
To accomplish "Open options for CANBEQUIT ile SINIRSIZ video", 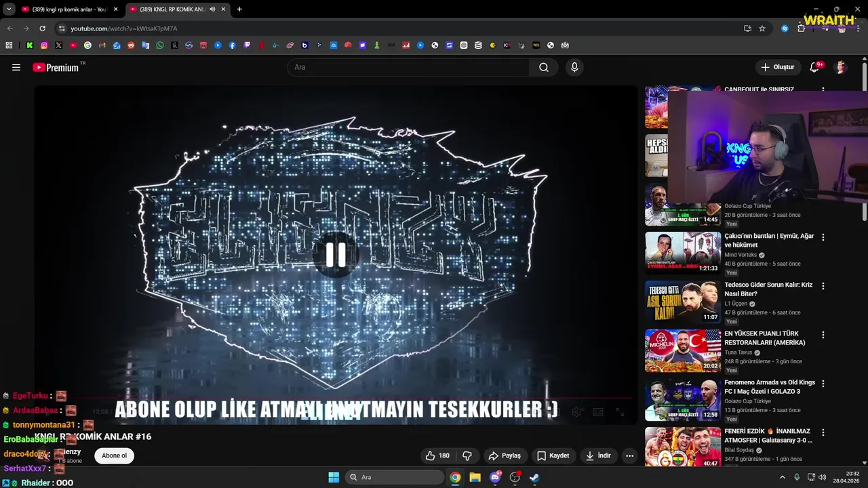I will 823,89.
